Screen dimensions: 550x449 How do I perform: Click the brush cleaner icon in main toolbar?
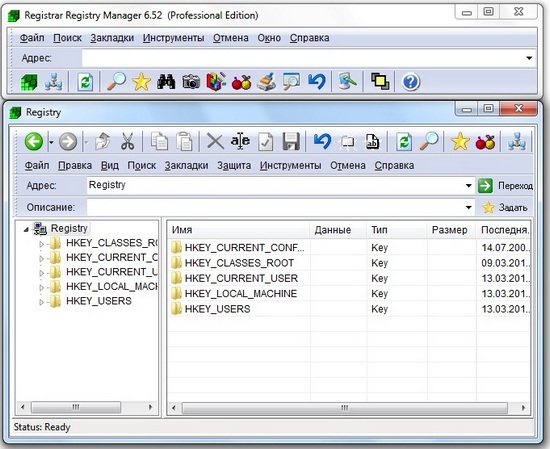267,82
